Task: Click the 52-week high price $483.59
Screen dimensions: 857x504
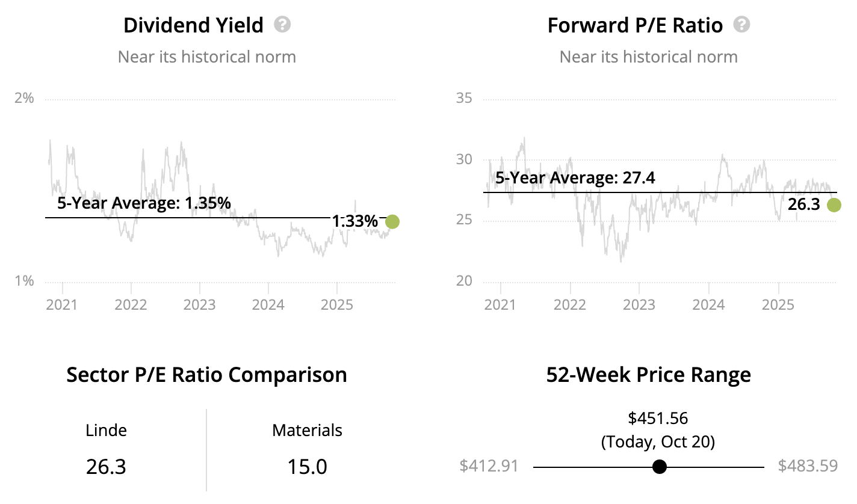Action: point(808,466)
